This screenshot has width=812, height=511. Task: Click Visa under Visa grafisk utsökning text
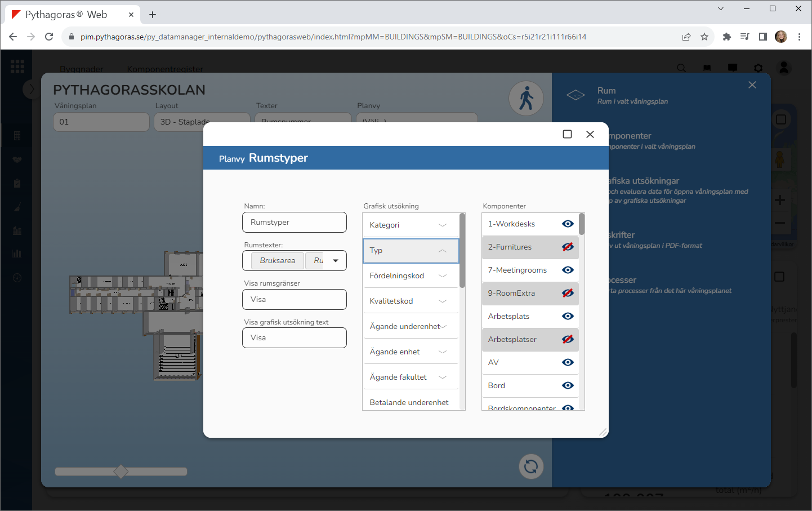click(294, 338)
